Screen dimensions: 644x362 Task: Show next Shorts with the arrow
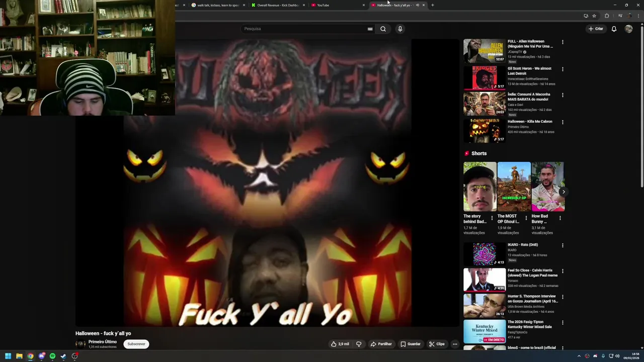click(x=563, y=192)
